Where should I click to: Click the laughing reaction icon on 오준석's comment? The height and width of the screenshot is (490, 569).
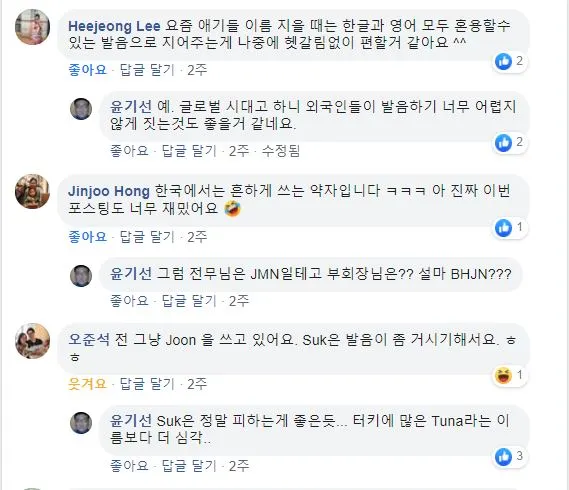click(x=503, y=375)
